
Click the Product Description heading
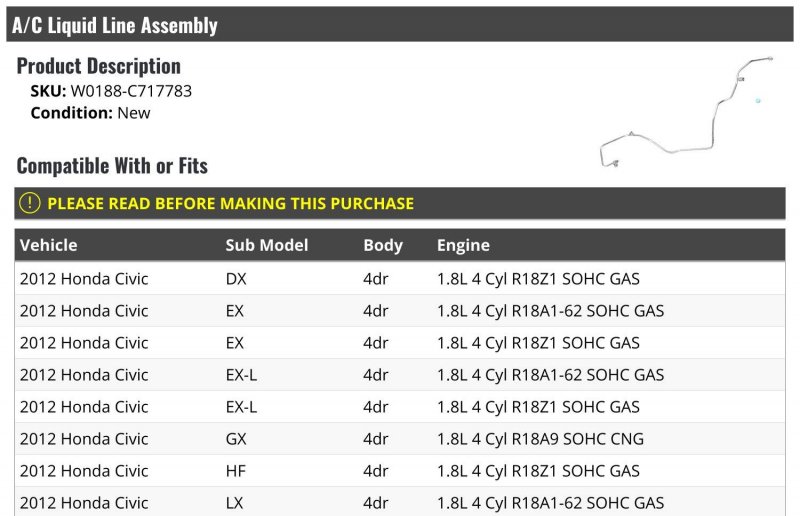(x=98, y=66)
